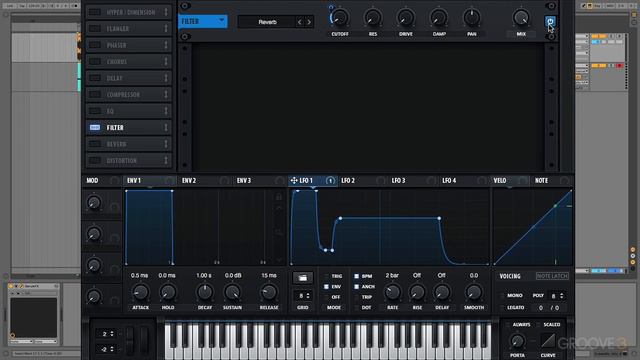Click the filter CUTOFF knob

pos(340,18)
